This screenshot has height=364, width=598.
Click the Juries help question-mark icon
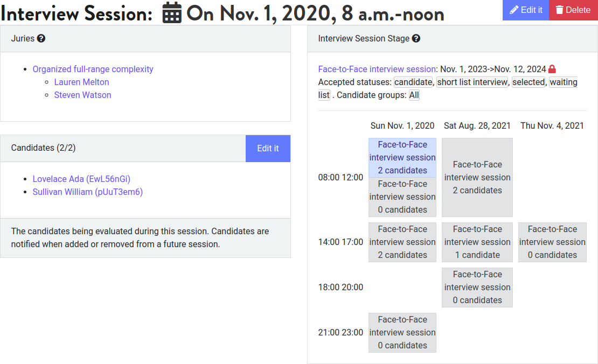(41, 38)
